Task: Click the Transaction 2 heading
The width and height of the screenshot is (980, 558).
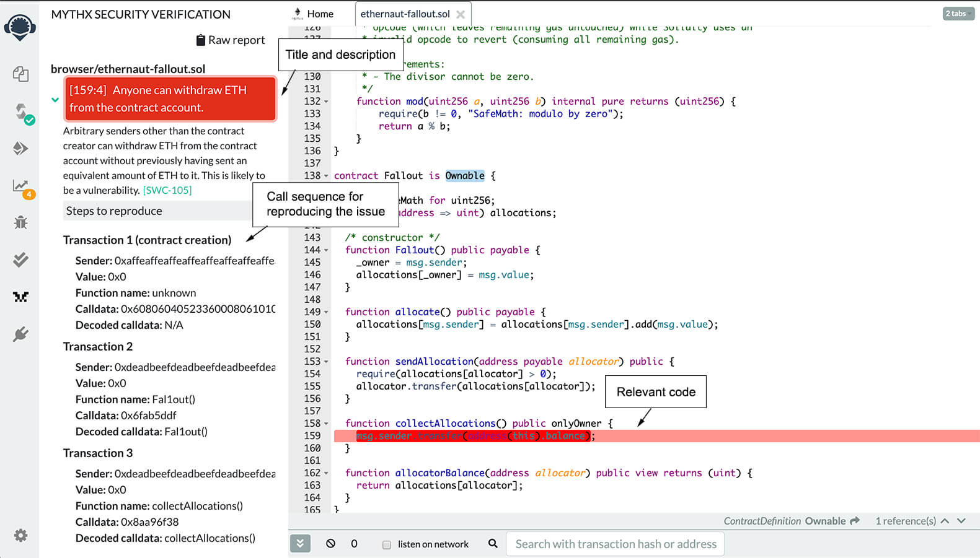Action: 98,346
